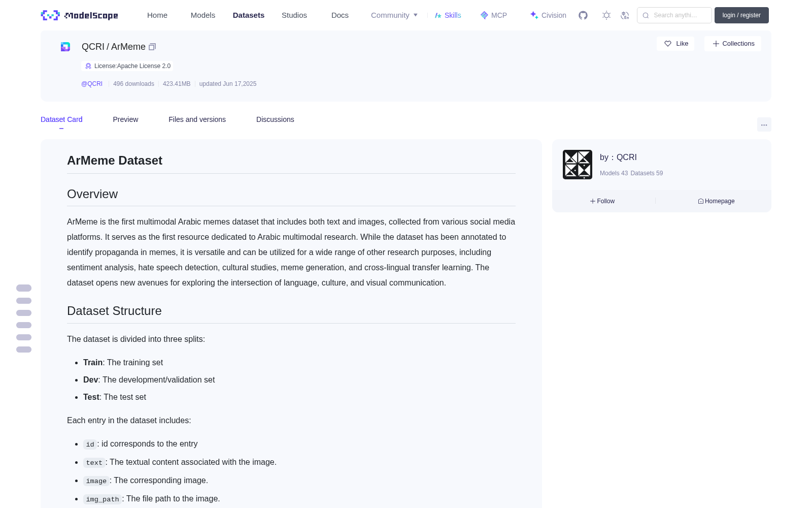Expand the Community dropdown menu
812x508 pixels.
[x=394, y=15]
